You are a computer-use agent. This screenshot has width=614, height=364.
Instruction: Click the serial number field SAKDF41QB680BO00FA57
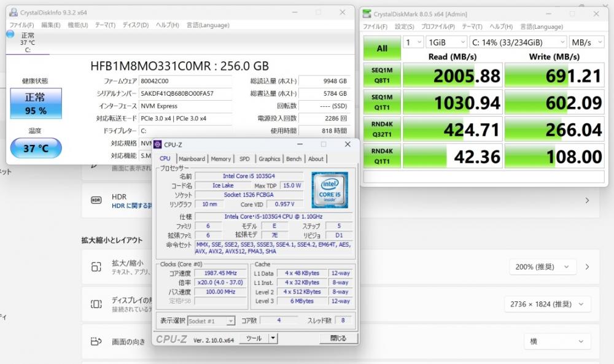[x=185, y=93]
